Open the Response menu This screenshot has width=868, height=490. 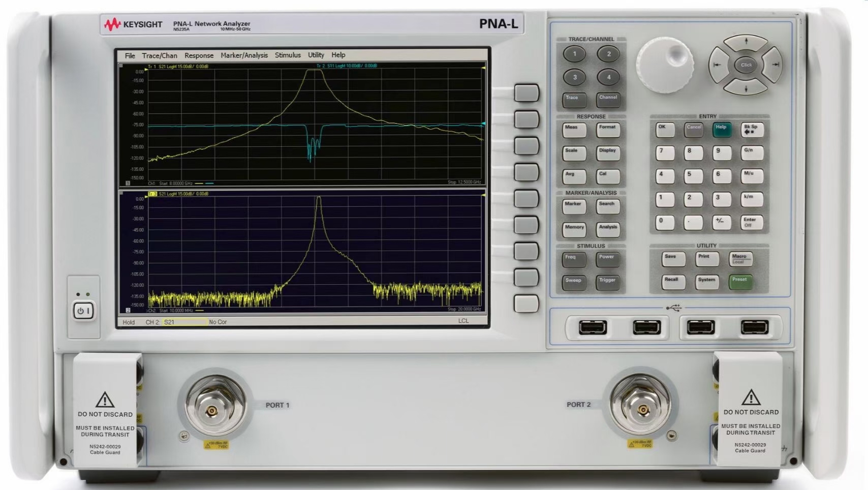point(199,55)
